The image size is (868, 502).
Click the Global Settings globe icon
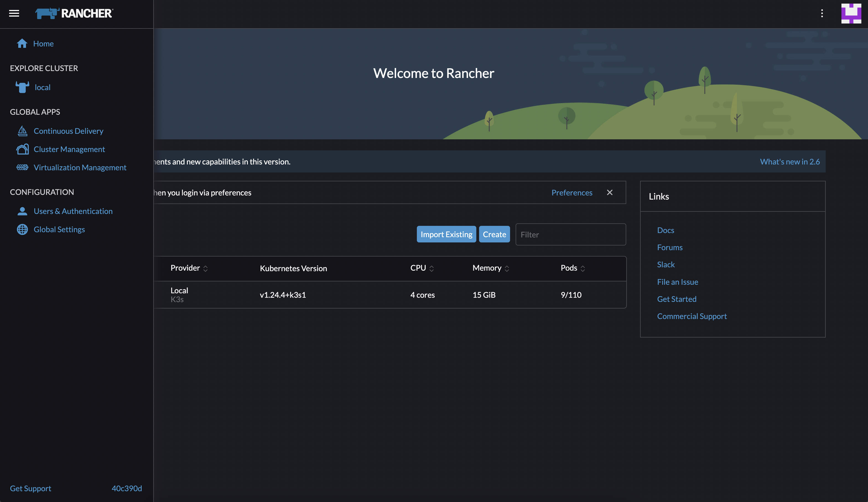[x=22, y=229]
